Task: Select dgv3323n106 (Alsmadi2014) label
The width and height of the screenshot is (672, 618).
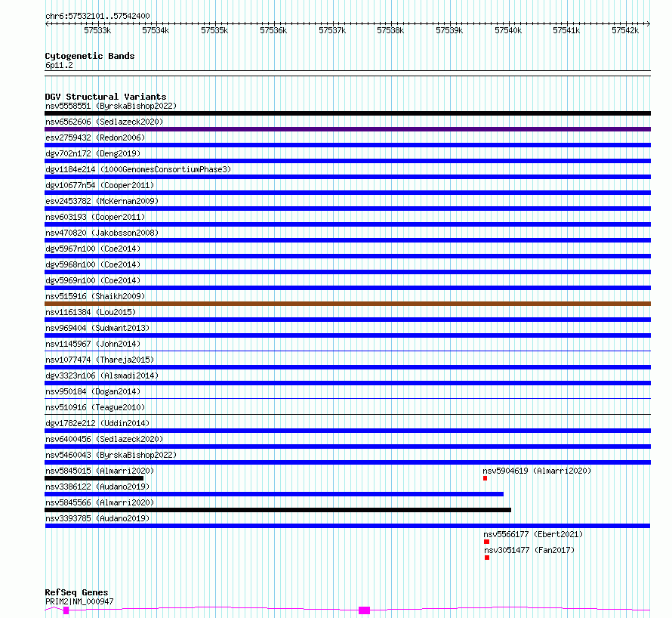Action: pos(102,375)
